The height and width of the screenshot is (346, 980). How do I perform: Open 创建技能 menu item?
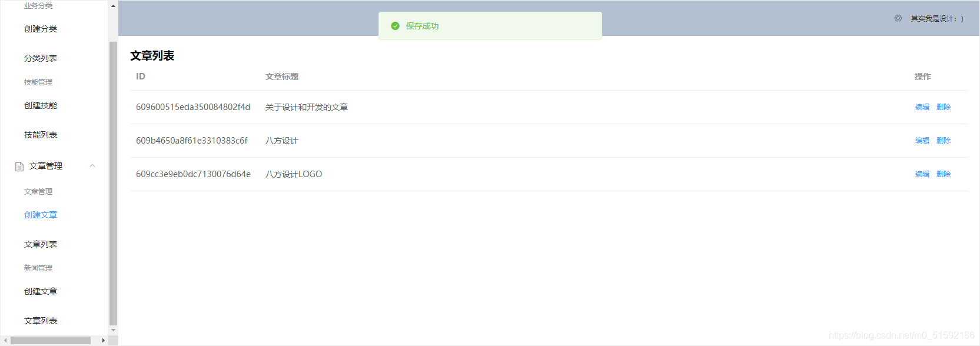[41, 105]
